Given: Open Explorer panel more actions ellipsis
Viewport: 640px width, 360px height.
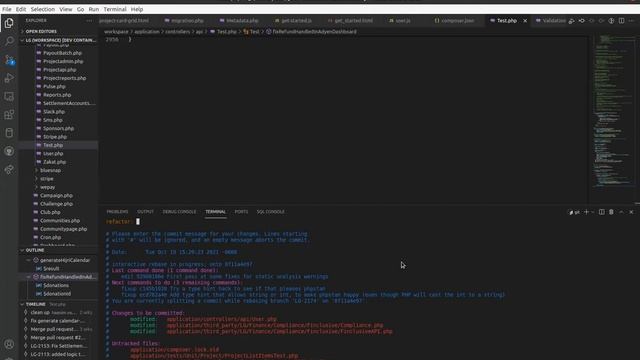Looking at the screenshot, I should 89,20.
